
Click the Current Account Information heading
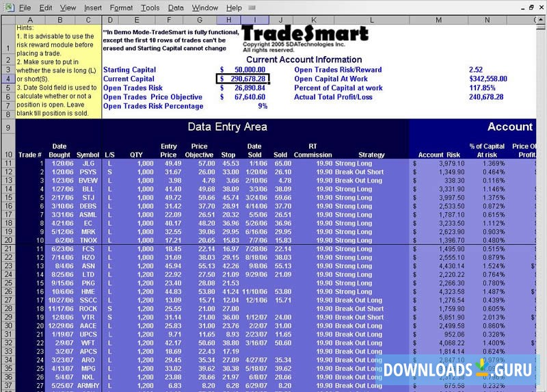pos(304,60)
